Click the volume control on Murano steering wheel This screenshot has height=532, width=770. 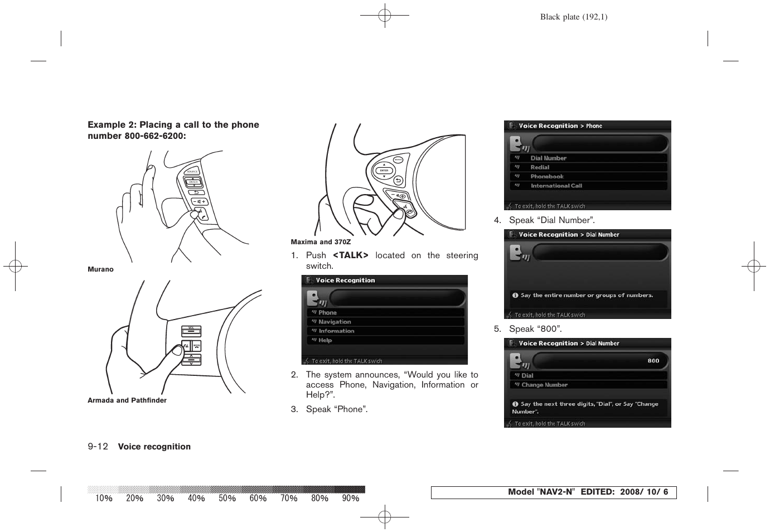coord(199,201)
